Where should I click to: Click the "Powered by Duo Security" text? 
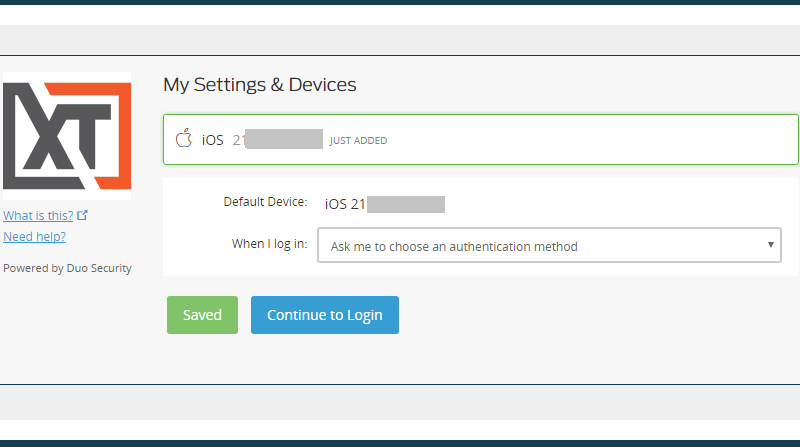(x=67, y=268)
